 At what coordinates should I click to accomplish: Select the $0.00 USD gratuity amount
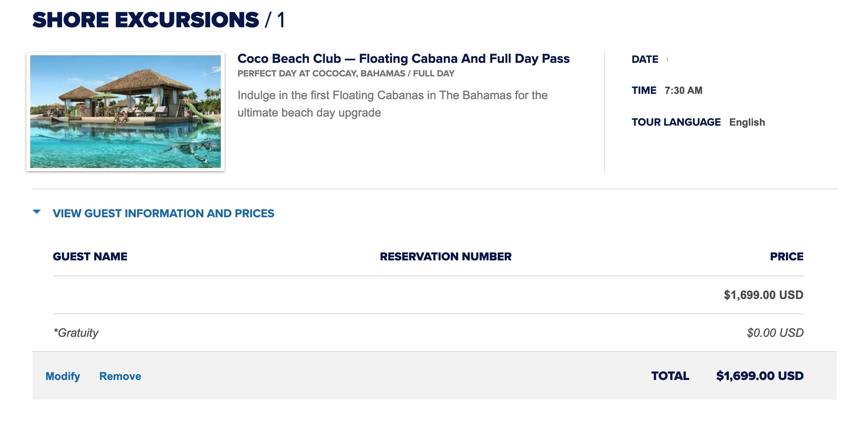tap(775, 333)
